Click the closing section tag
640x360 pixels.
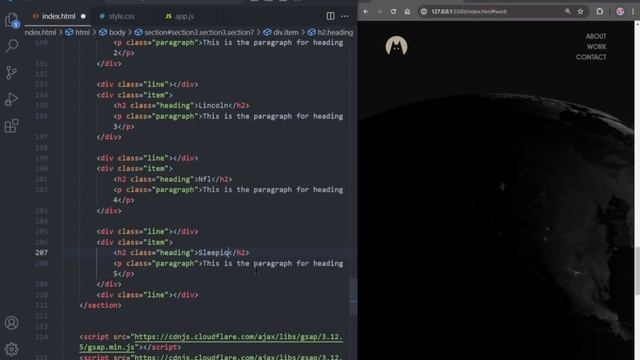point(100,305)
